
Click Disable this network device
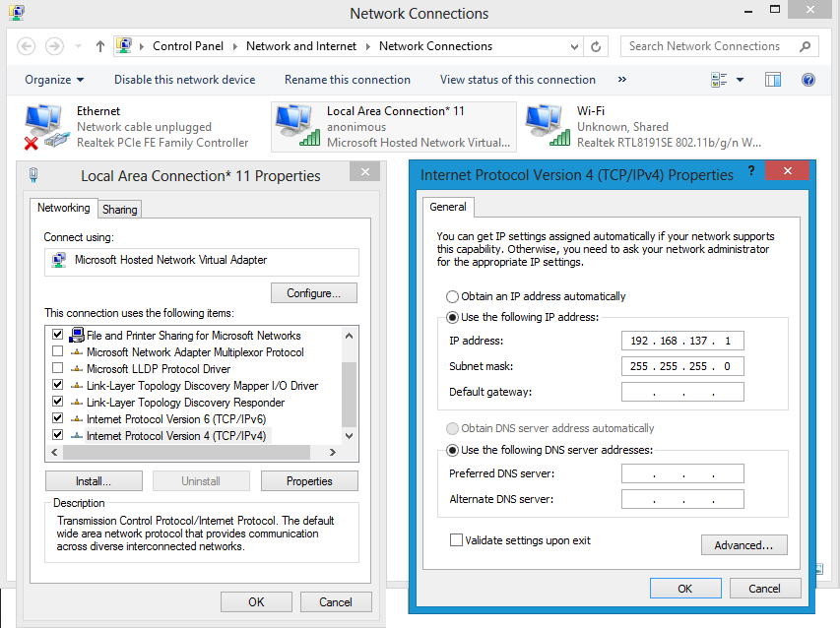click(x=185, y=80)
